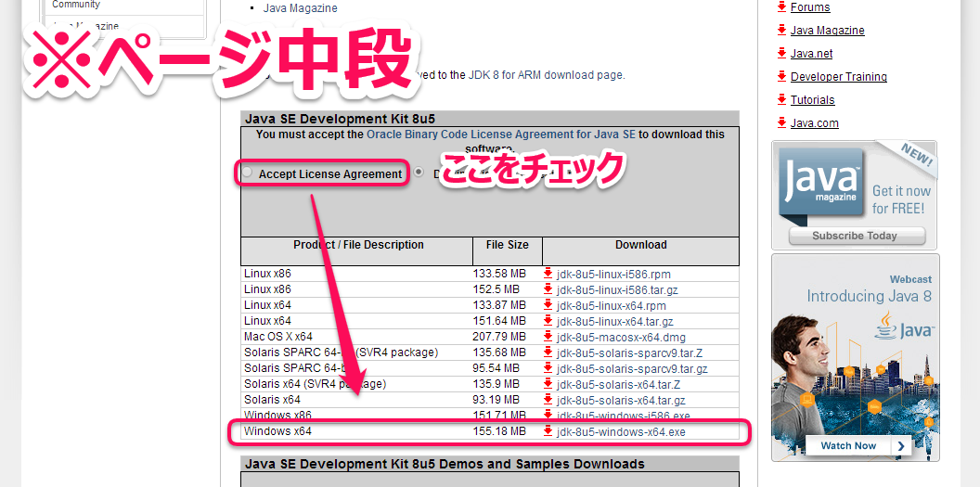Open the Developer Training link
Image resolution: width=980 pixels, height=487 pixels.
pyautogui.click(x=839, y=77)
